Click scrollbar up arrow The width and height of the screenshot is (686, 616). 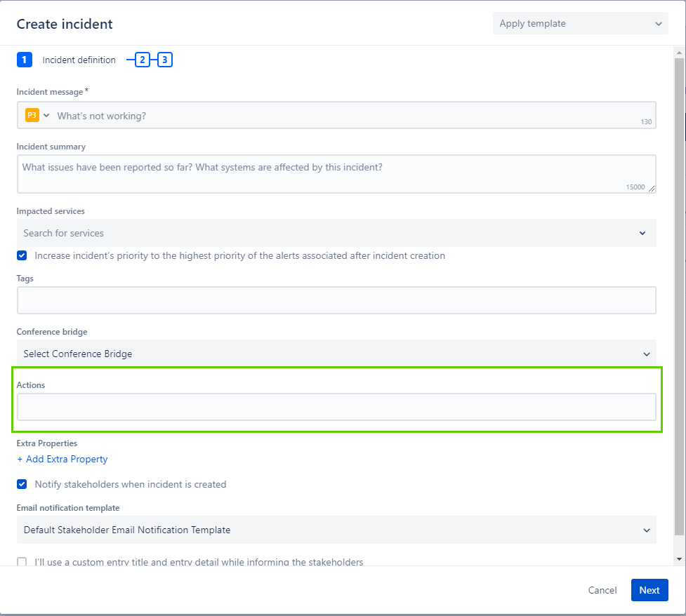[x=679, y=53]
